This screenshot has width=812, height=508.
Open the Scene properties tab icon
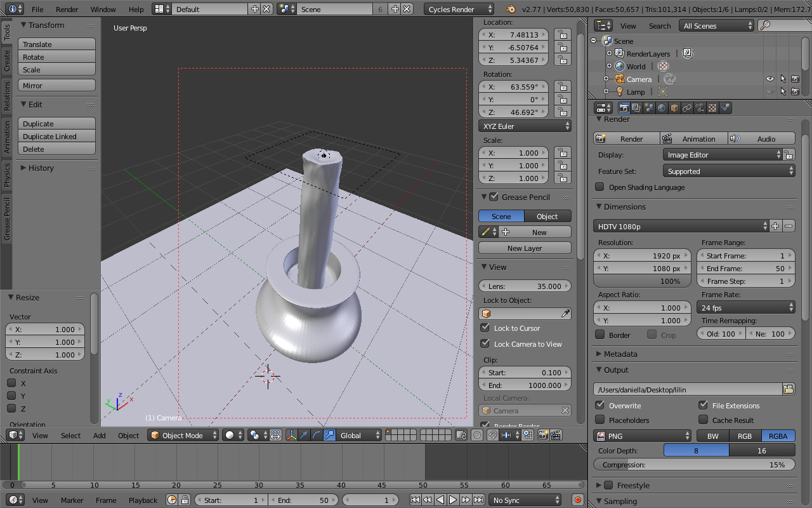[650, 108]
